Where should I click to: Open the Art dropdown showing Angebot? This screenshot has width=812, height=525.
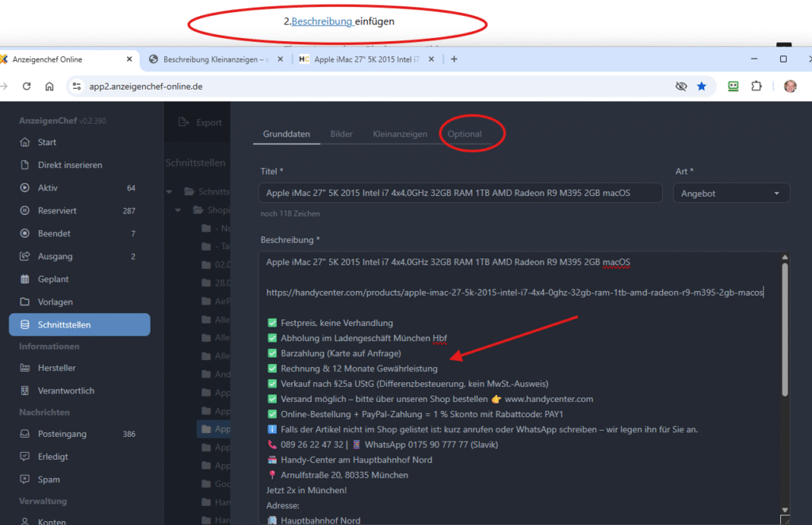coord(730,194)
